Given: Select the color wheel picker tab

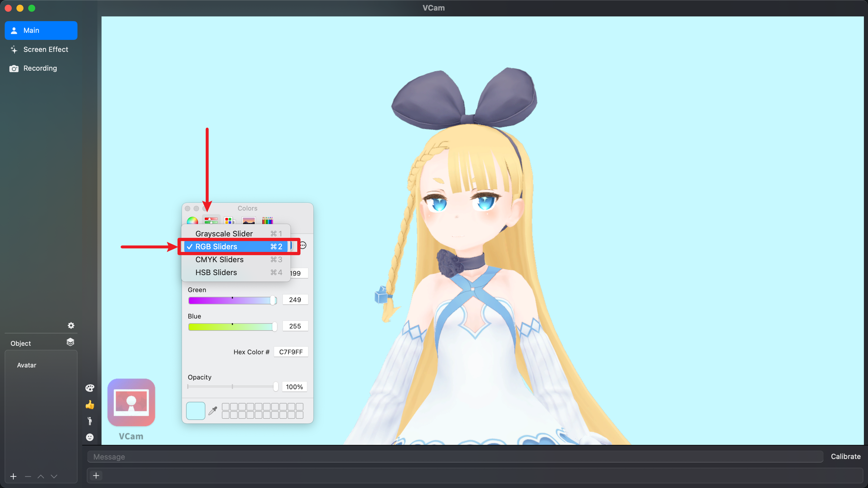Looking at the screenshot, I should tap(192, 221).
